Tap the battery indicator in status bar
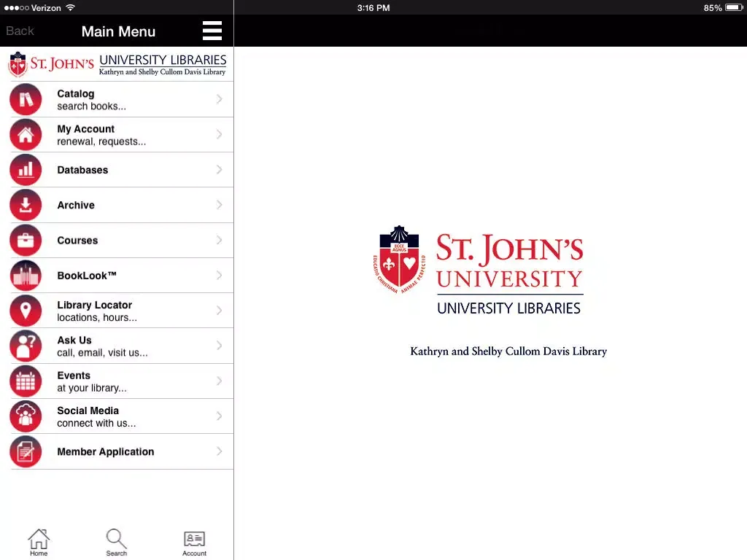Viewport: 747px width, 560px height. (734, 7)
